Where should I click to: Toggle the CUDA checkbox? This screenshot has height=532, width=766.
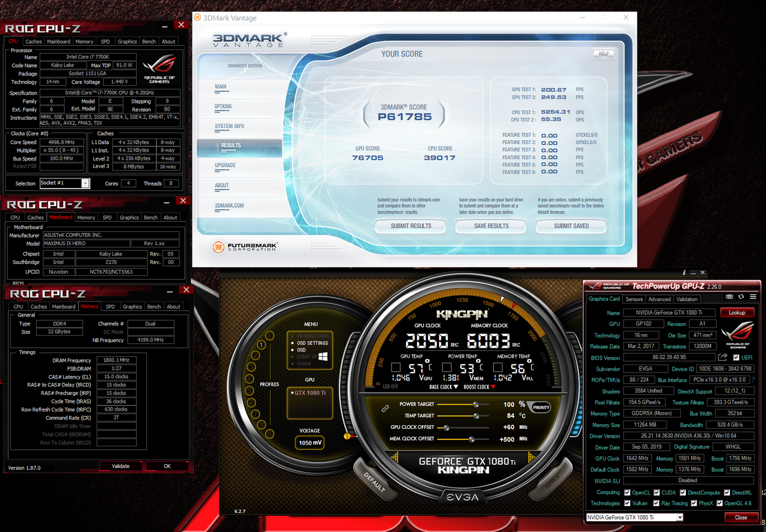pyautogui.click(x=657, y=493)
